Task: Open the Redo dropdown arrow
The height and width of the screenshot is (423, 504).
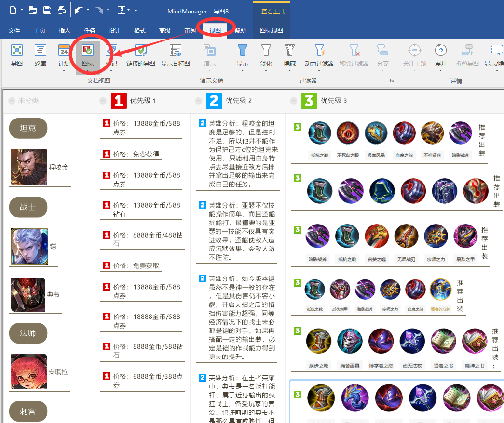Action: click(x=108, y=10)
